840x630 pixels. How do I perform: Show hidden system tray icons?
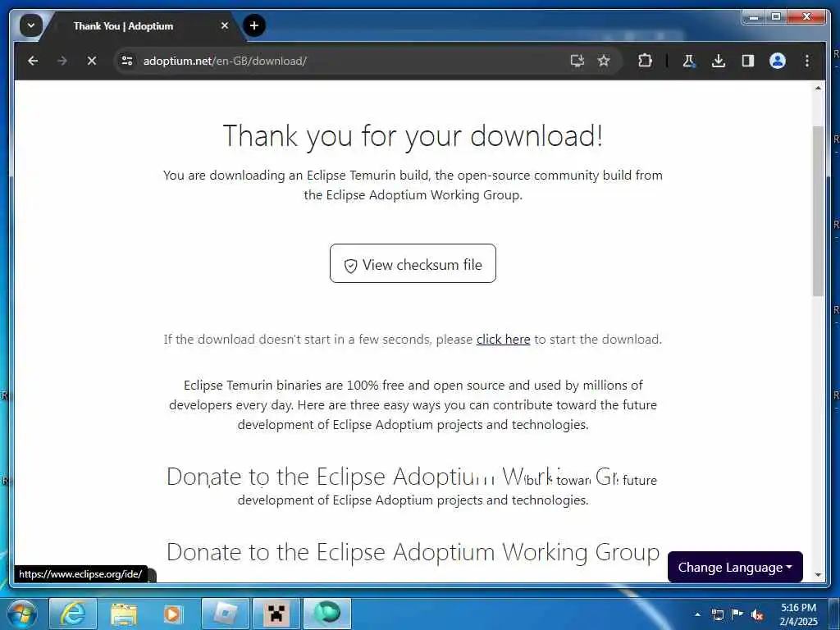pyautogui.click(x=697, y=614)
